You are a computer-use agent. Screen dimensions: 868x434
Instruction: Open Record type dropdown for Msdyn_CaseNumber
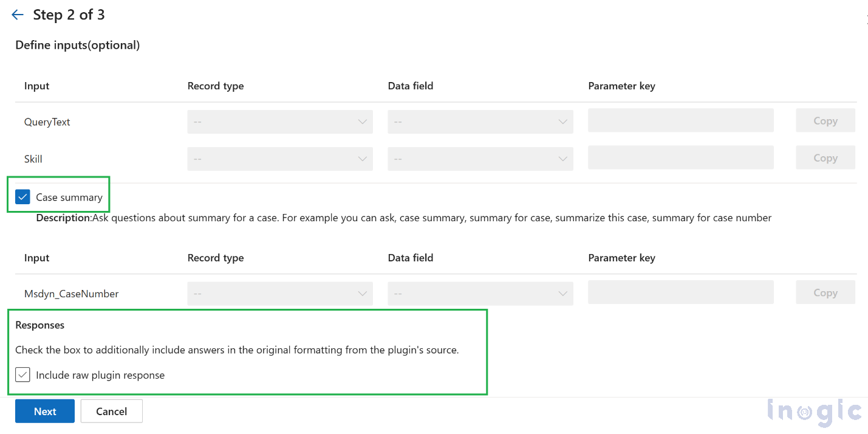coord(280,294)
